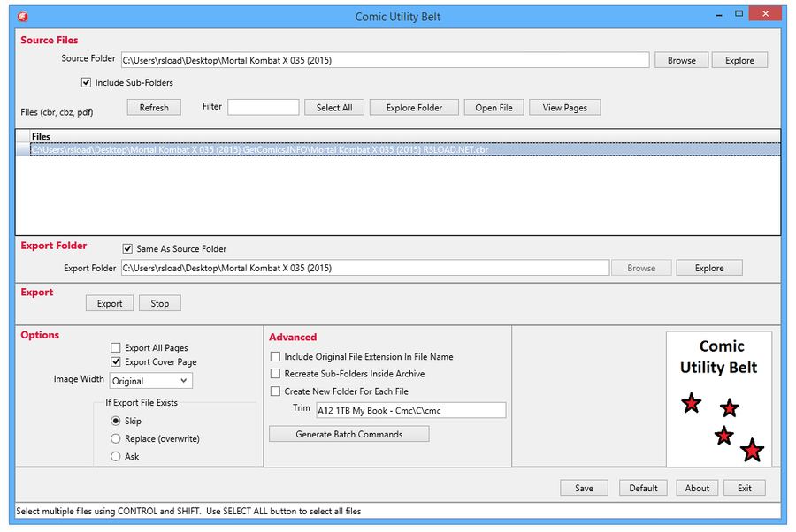Click the Files column header
This screenshot has height=532, width=796.
(x=404, y=136)
